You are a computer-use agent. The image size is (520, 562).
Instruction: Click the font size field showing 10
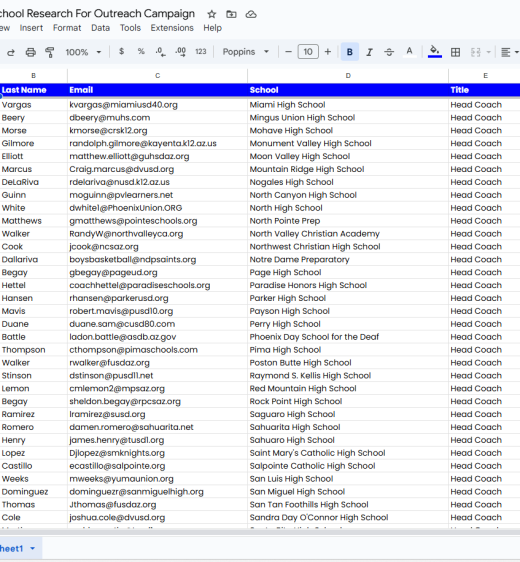point(308,52)
